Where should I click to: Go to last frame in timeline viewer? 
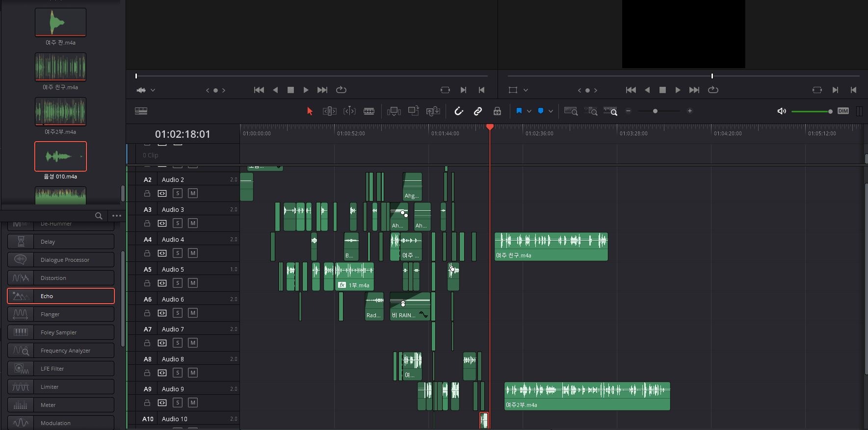[x=694, y=90]
